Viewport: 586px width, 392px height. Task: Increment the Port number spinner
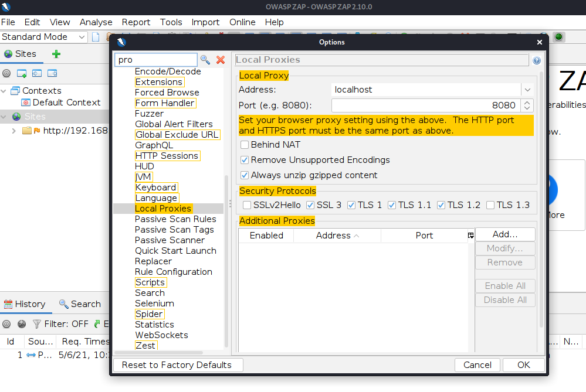(x=527, y=103)
